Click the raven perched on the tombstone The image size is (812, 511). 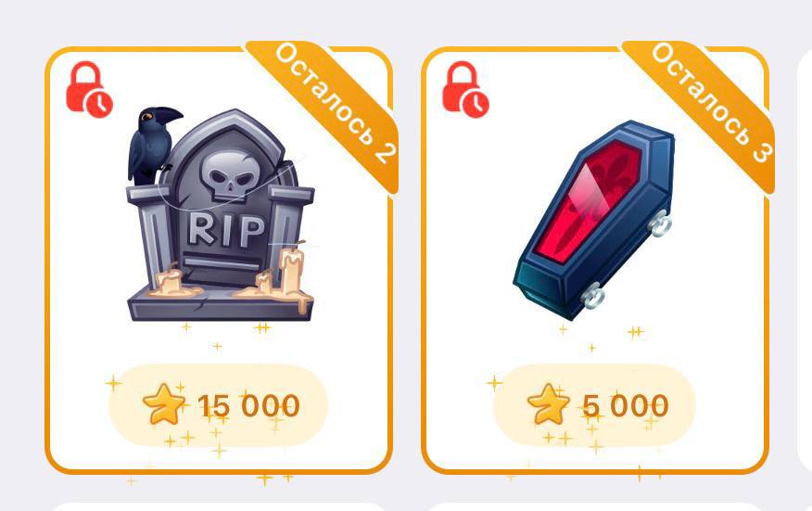click(x=151, y=145)
